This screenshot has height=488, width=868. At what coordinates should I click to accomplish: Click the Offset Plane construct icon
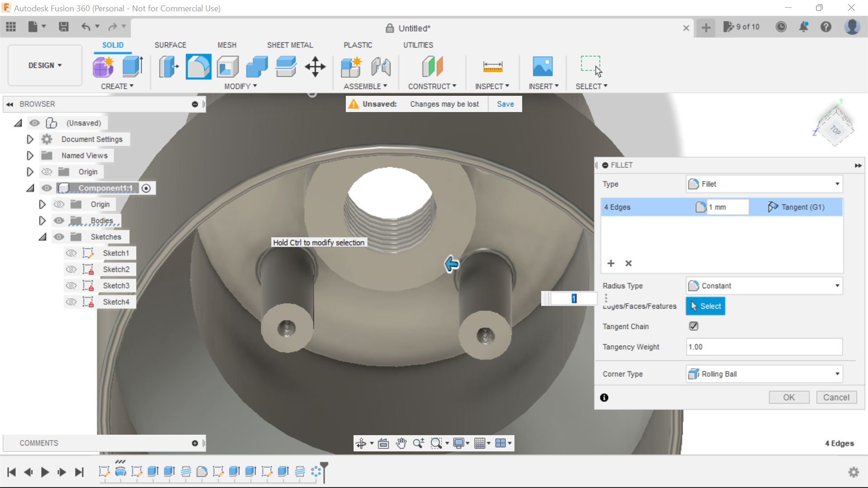click(x=432, y=67)
